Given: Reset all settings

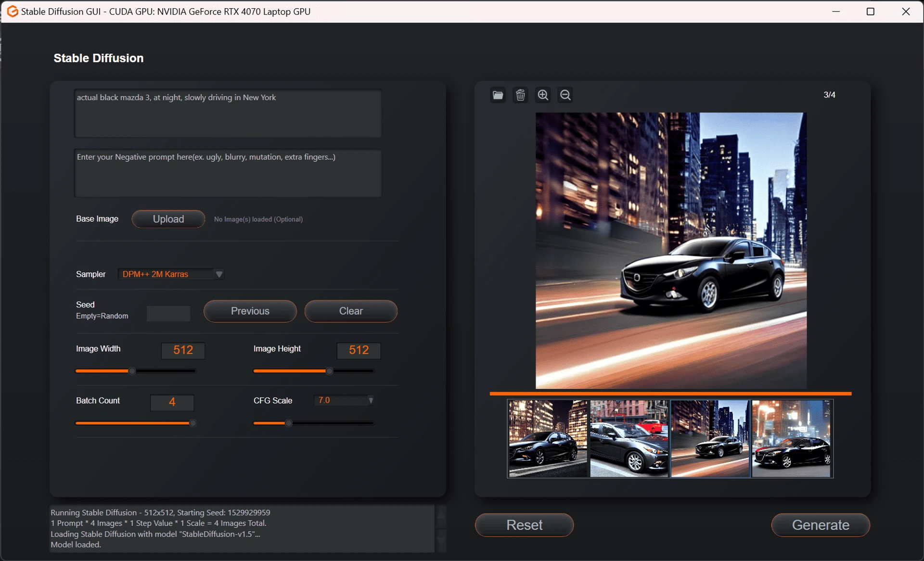Looking at the screenshot, I should [x=524, y=525].
